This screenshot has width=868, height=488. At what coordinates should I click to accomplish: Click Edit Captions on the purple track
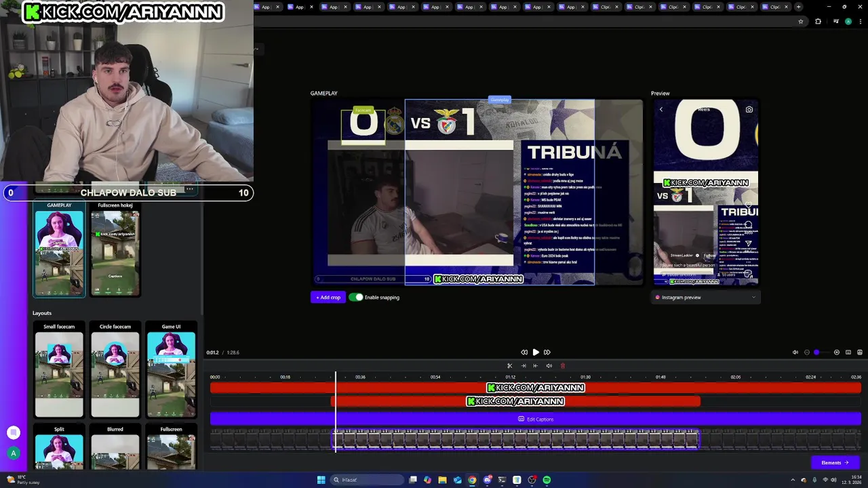pyautogui.click(x=536, y=419)
